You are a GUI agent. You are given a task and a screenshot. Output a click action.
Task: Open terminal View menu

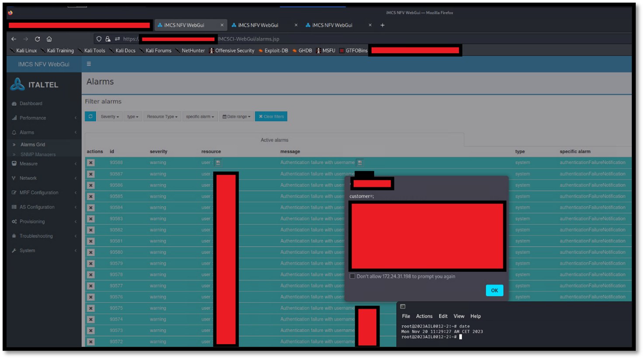pyautogui.click(x=459, y=316)
